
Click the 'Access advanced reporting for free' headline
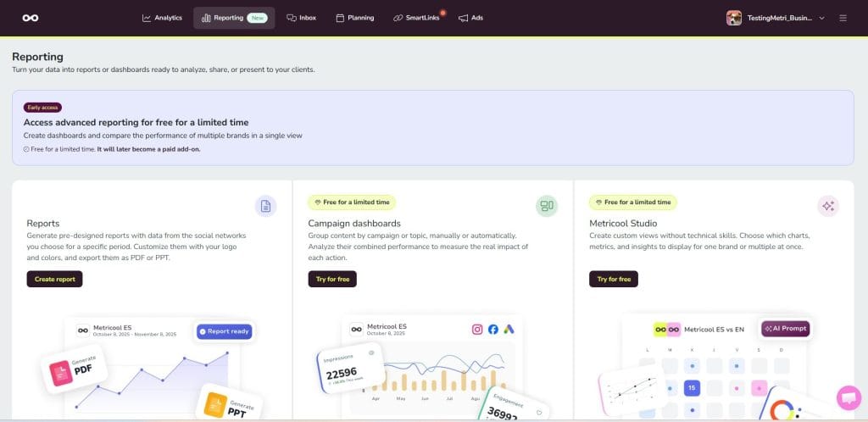(x=136, y=122)
